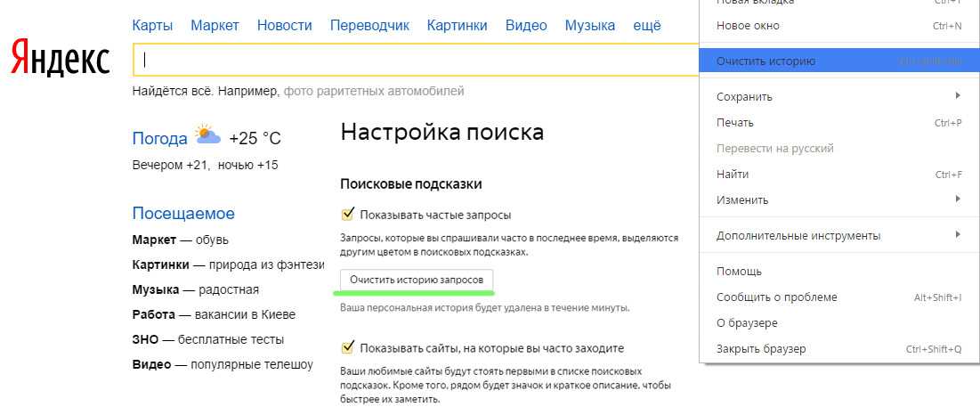
Task: Open the Карты link
Action: (152, 26)
